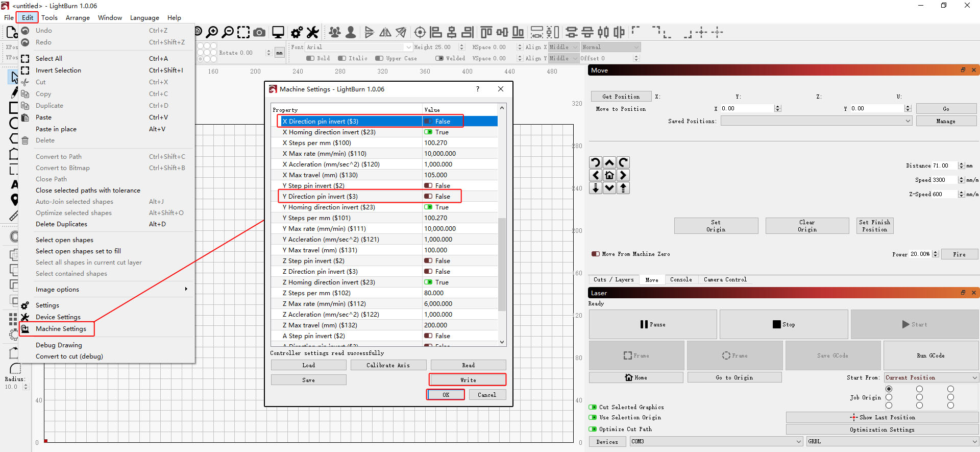Jog laser left with the left arrow
The image size is (980, 452).
[596, 175]
